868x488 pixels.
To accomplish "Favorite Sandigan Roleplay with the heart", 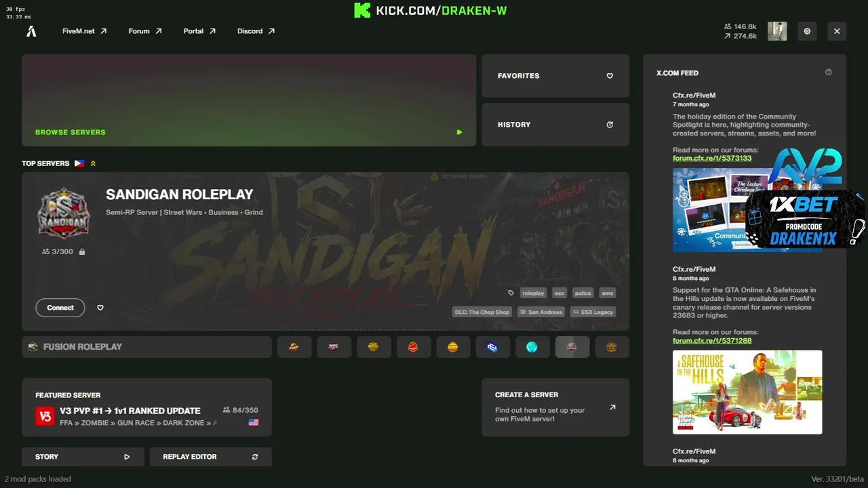I will 100,308.
